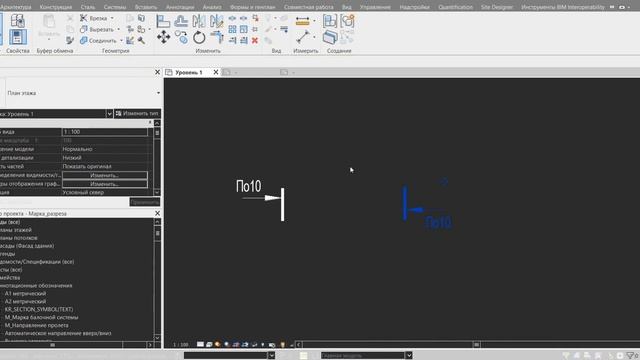
Task: Open the Аннотации ribbon tab
Action: 180,7
